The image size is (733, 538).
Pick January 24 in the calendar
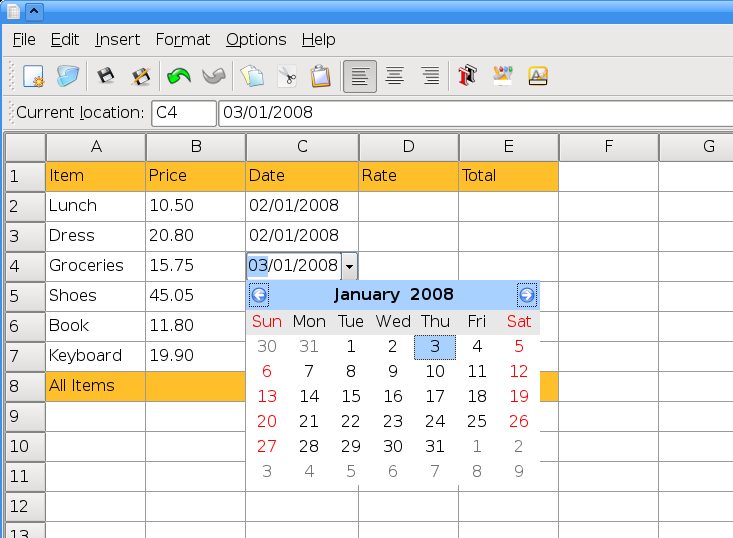435,422
